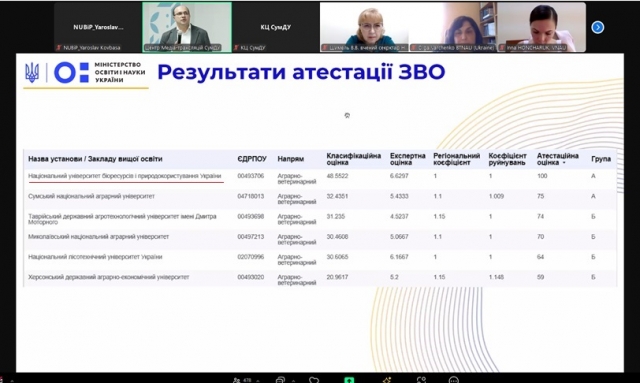Image resolution: width=640 pixels, height=383 pixels.
Task: Click the Результати атестації ЗВО slide title
Action: click(x=301, y=72)
